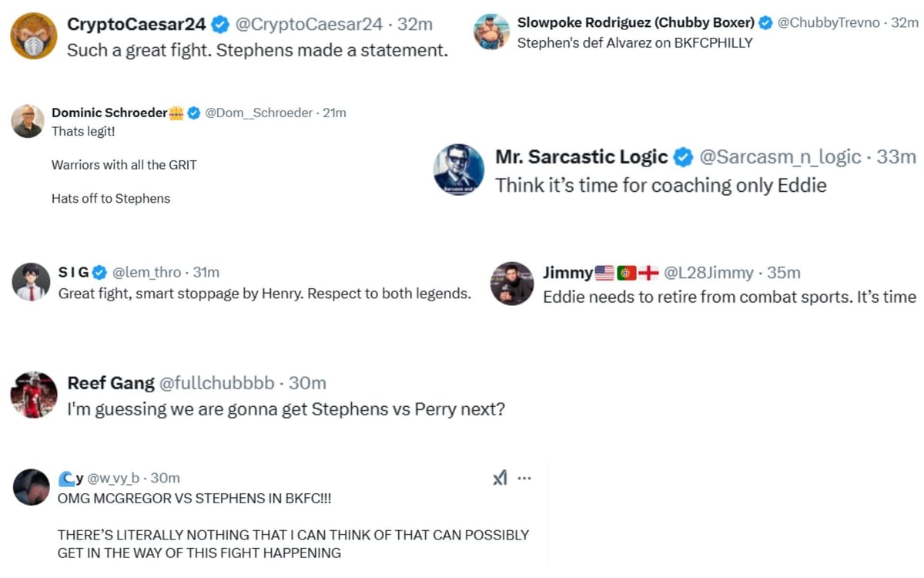
Task: Open the three-dot more menu on w.vy_b tweet
Action: coord(524,479)
